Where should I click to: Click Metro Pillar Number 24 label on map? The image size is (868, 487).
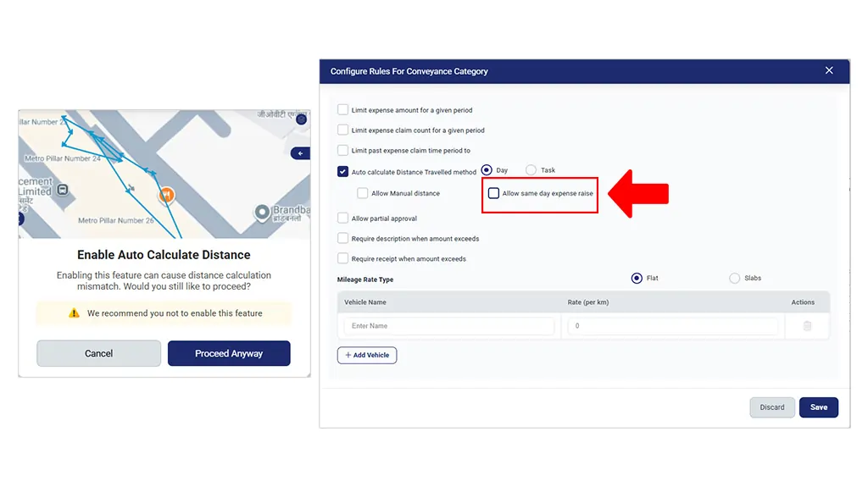(x=63, y=158)
